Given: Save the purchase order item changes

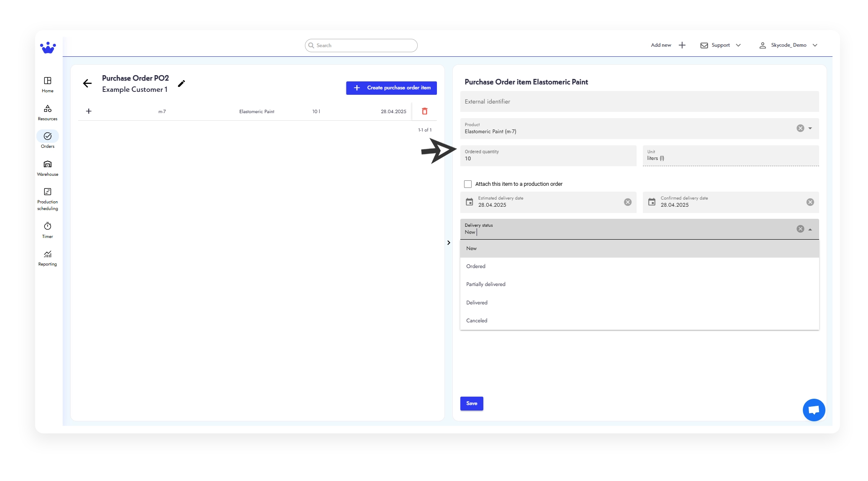Looking at the screenshot, I should pyautogui.click(x=471, y=403).
